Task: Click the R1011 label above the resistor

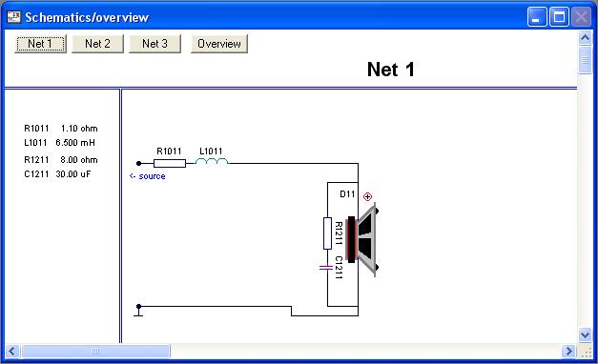Action: click(169, 152)
